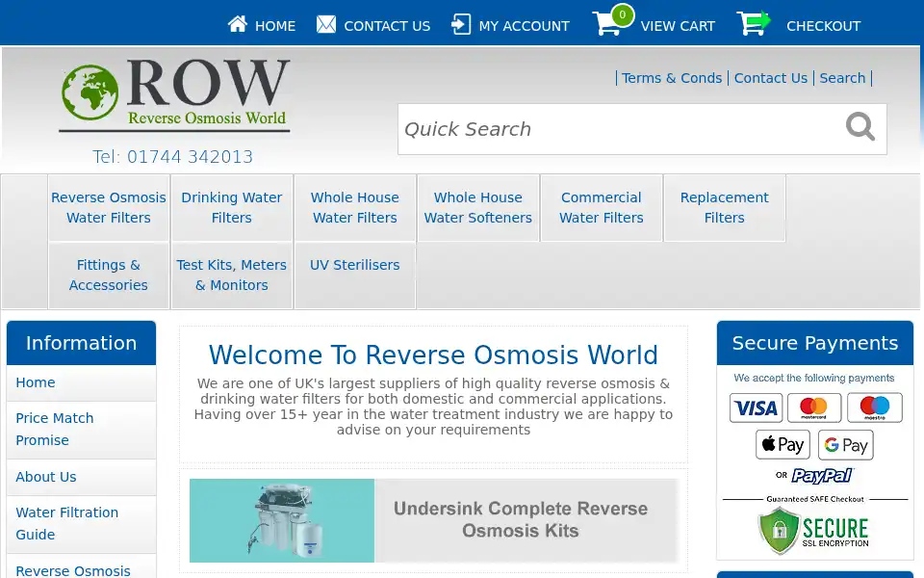924x578 pixels.
Task: Click the Information sidebar header
Action: click(x=81, y=343)
